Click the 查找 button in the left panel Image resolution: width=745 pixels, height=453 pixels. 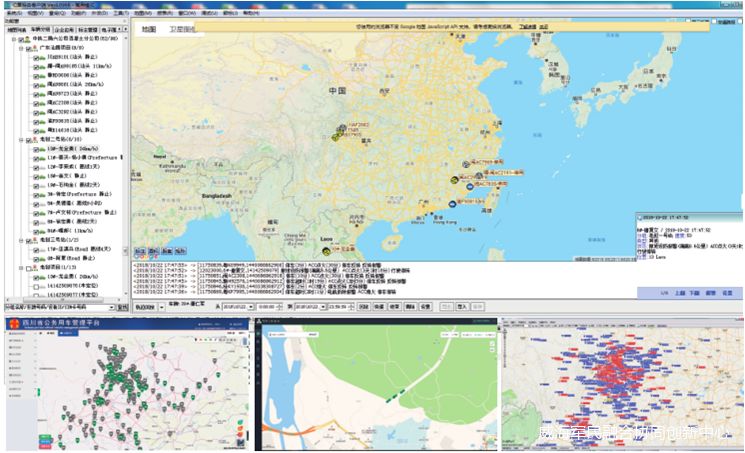(x=122, y=308)
